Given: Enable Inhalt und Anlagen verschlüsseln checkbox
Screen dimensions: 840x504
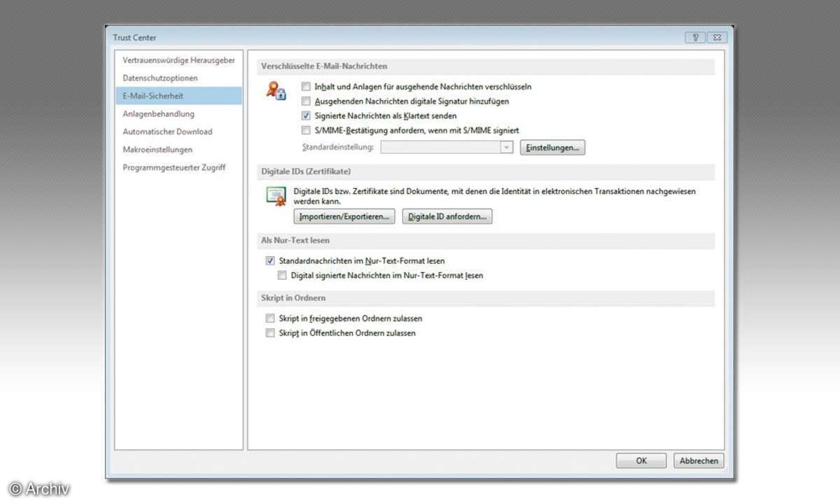Looking at the screenshot, I should pyautogui.click(x=306, y=87).
